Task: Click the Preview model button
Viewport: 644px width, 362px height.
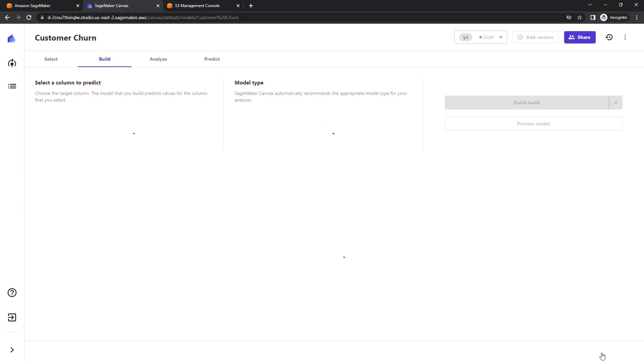Action: coord(533,124)
